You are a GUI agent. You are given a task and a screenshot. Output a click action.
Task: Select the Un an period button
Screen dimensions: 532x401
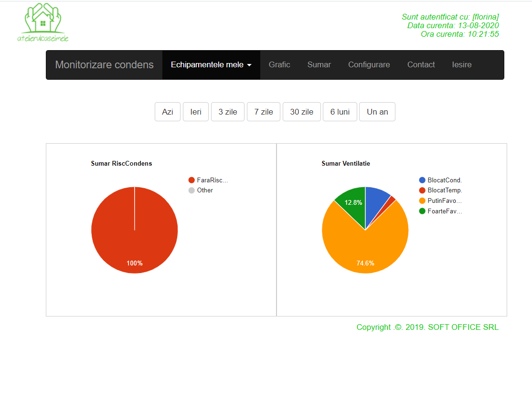point(377,112)
